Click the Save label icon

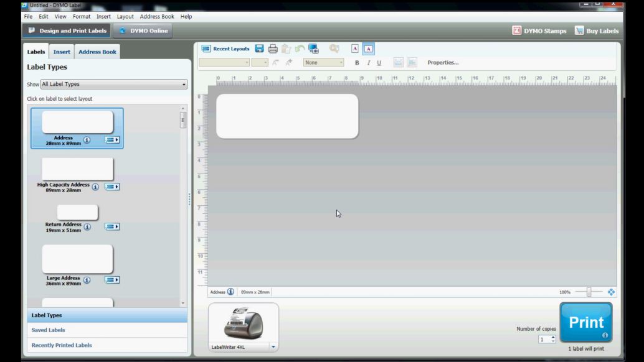point(259,49)
